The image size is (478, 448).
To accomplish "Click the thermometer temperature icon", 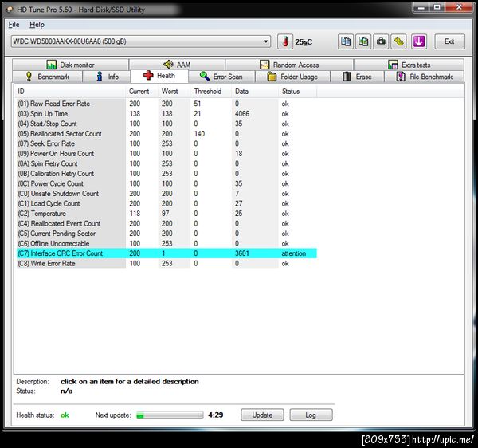I will click(x=285, y=41).
